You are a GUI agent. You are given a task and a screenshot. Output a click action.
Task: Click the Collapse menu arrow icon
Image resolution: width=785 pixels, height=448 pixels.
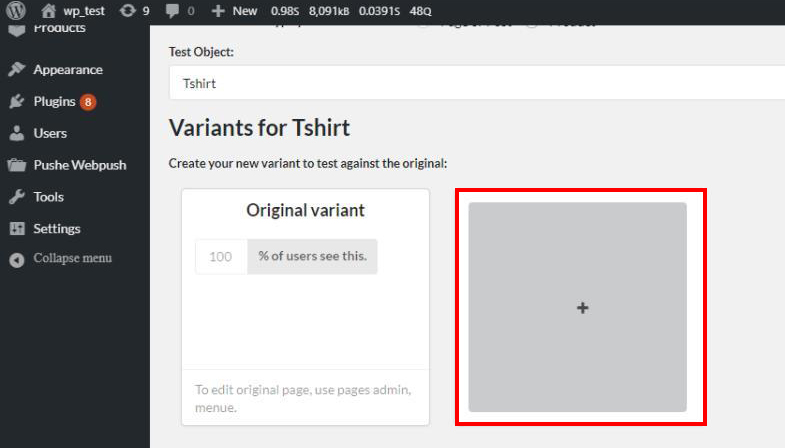tap(17, 260)
